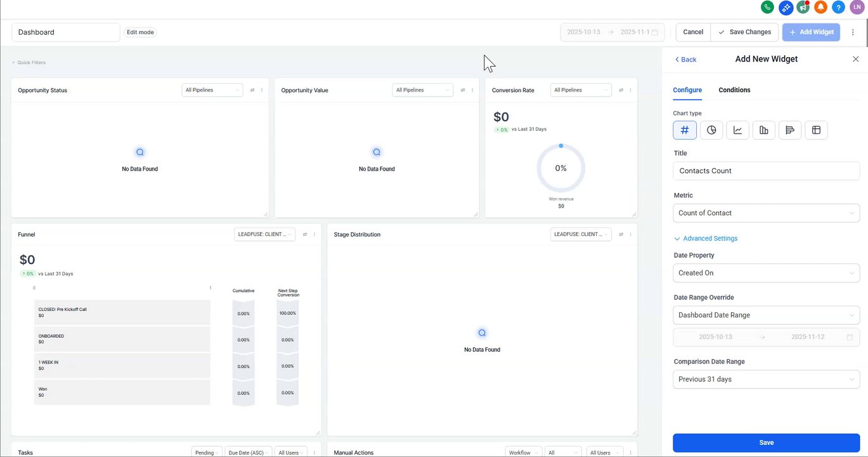The width and height of the screenshot is (868, 457).
Task: Go Back in the Add New Widget panel
Action: tap(685, 60)
